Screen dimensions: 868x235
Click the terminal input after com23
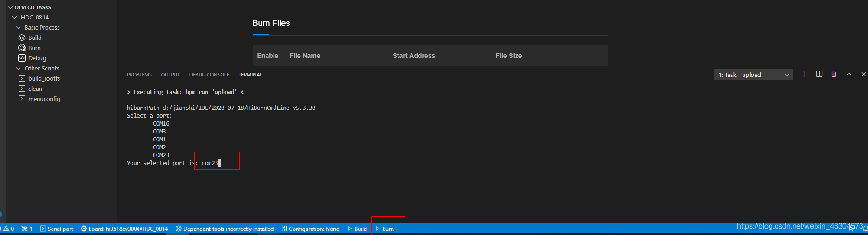[x=220, y=163]
